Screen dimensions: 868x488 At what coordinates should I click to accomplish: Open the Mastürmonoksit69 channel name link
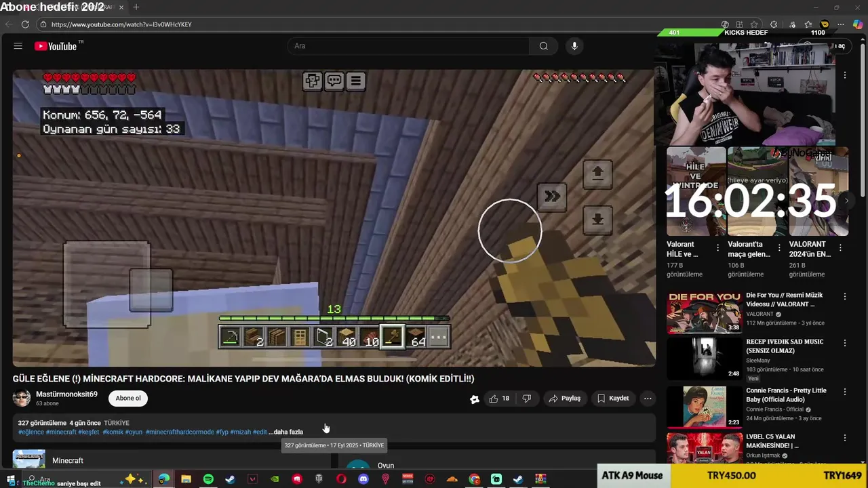point(66,394)
